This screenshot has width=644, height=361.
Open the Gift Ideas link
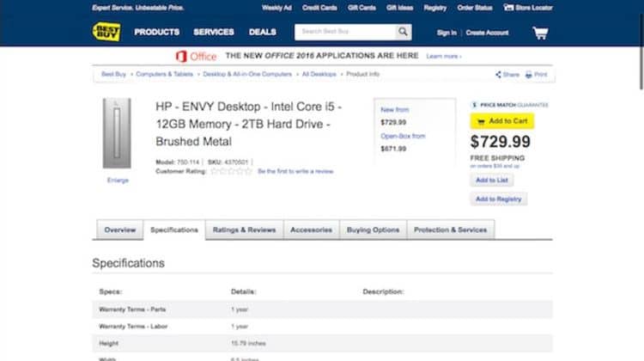pos(399,8)
